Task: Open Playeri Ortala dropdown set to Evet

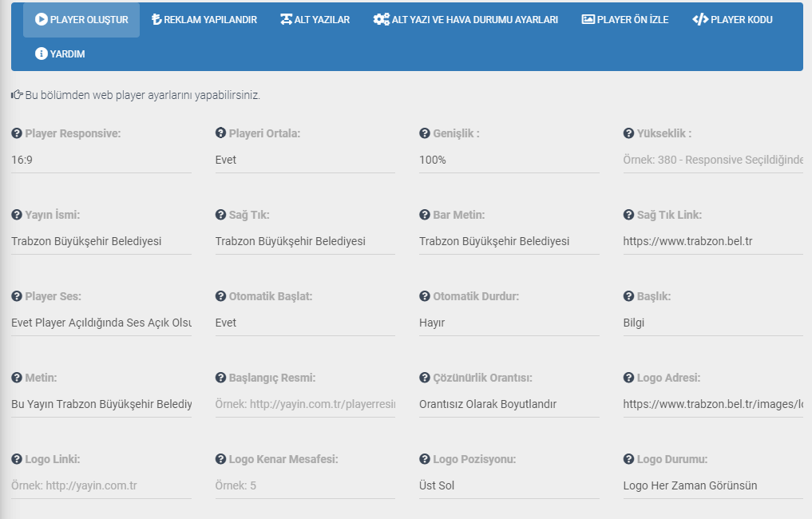Action: coord(305,160)
